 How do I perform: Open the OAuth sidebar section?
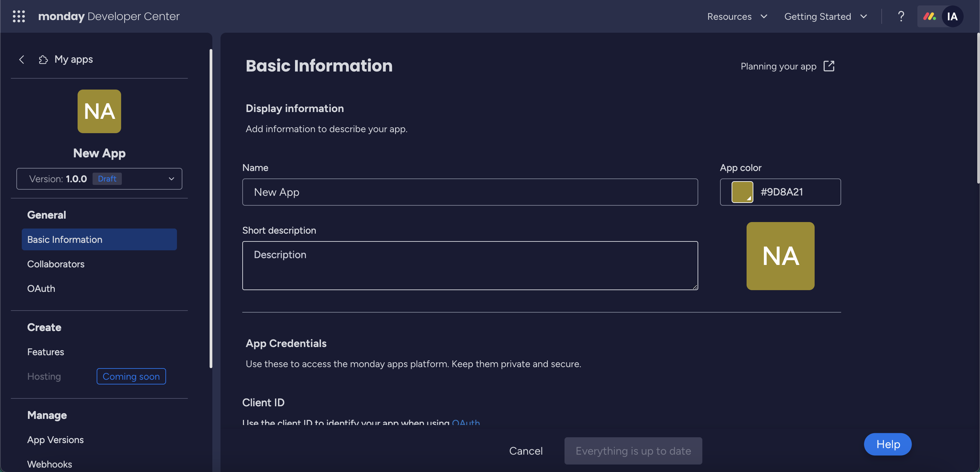click(41, 288)
